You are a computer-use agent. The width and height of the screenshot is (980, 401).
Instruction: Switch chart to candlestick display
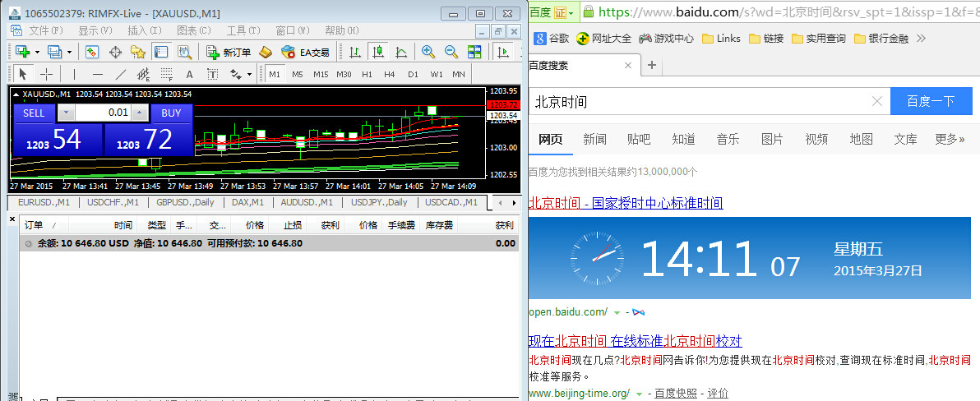point(378,52)
